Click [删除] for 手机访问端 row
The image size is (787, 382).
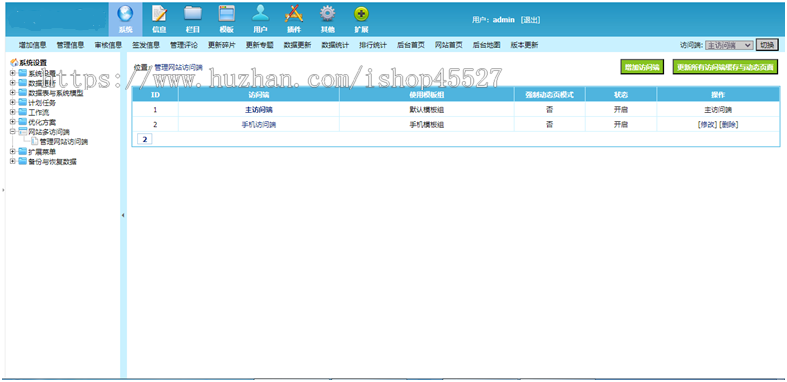point(729,125)
